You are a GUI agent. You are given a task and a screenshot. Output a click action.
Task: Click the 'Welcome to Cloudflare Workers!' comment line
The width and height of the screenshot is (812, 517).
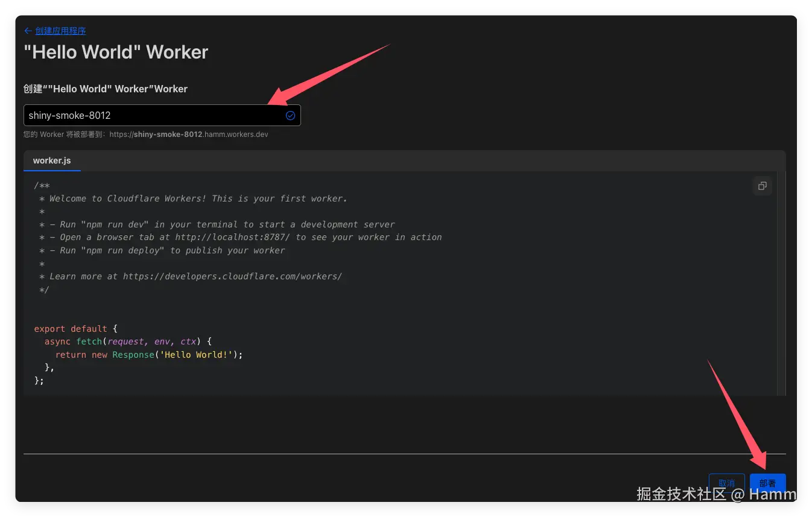tap(194, 198)
